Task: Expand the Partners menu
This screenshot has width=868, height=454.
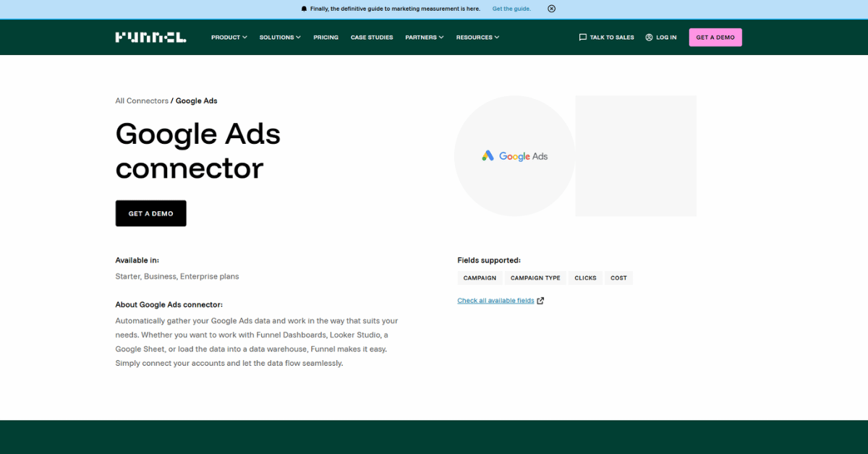Action: pos(425,37)
